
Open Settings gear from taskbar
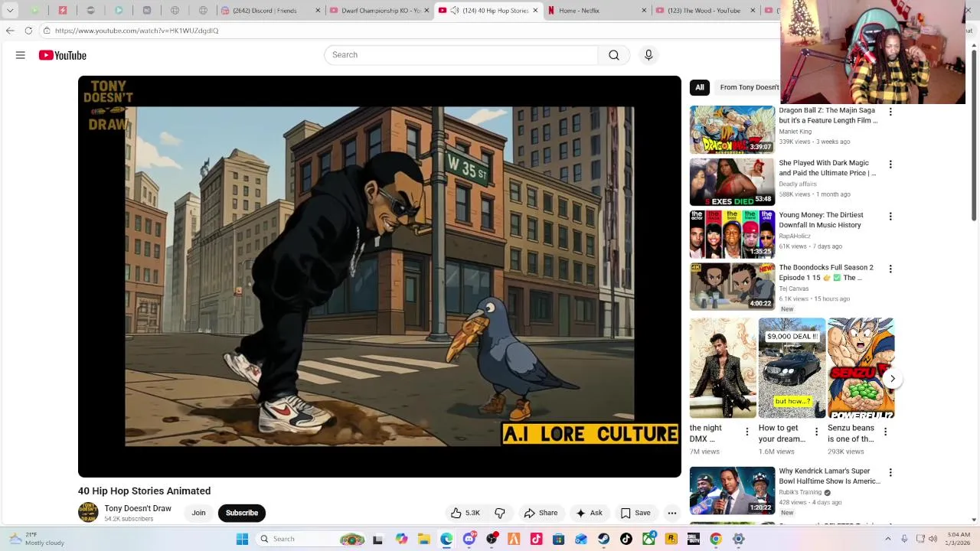pyautogui.click(x=739, y=539)
